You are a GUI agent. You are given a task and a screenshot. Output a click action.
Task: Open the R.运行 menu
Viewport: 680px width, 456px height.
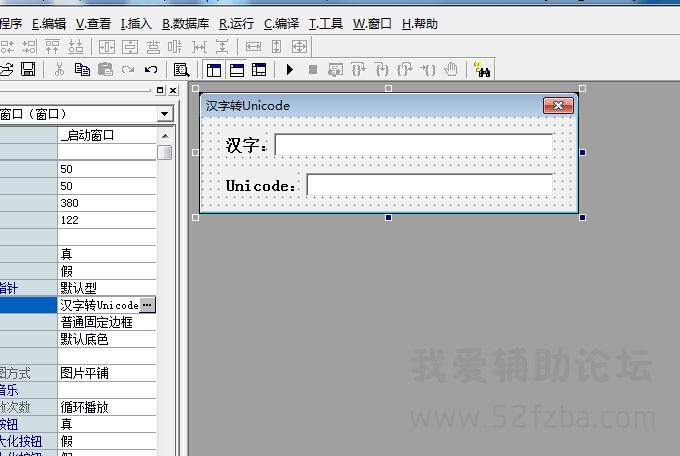(236, 23)
